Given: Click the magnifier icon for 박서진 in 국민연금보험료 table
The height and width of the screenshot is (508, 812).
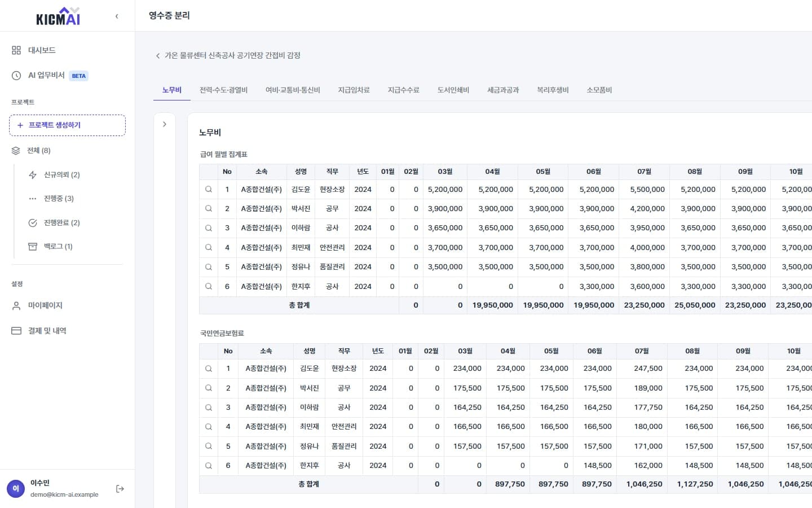Looking at the screenshot, I should pos(209,388).
